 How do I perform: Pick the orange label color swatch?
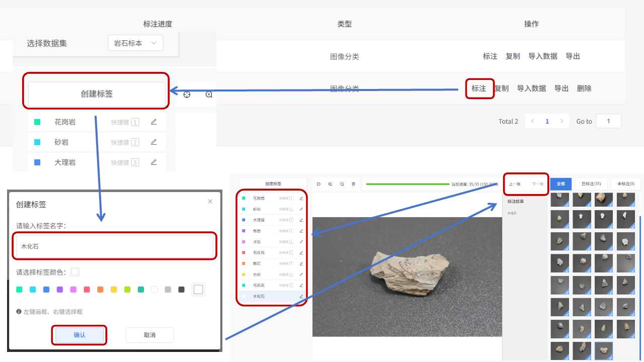pyautogui.click(x=101, y=290)
